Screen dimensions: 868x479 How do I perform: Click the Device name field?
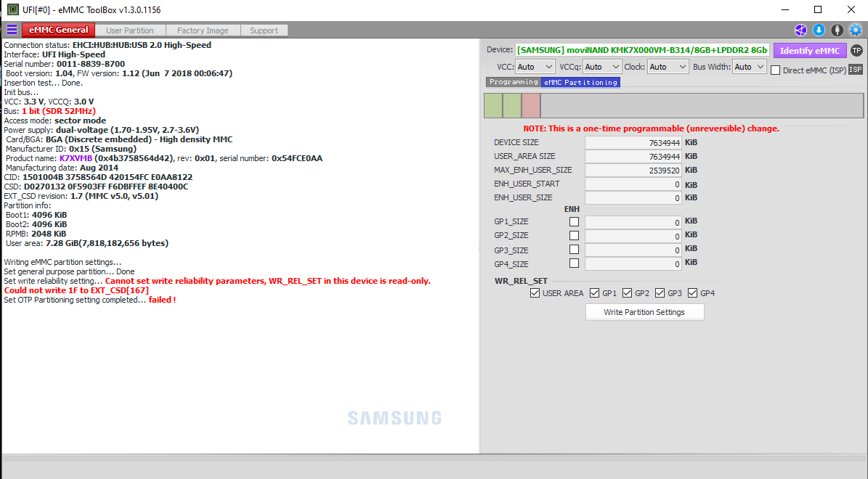click(x=642, y=50)
